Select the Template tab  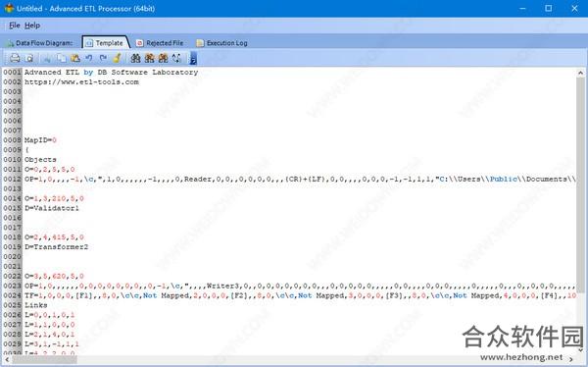(x=105, y=43)
